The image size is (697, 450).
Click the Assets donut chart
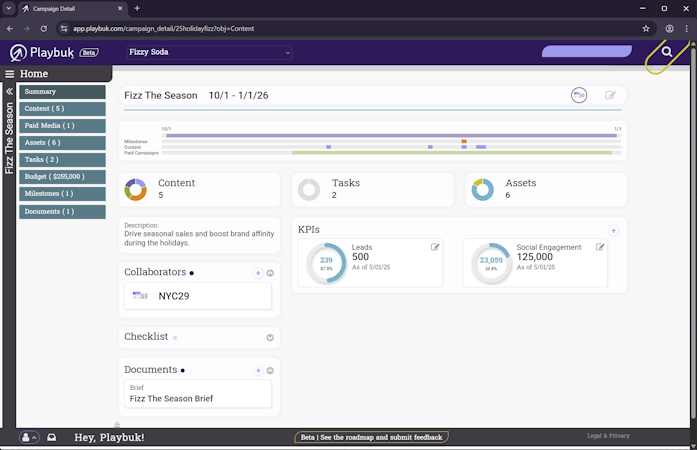click(x=483, y=190)
